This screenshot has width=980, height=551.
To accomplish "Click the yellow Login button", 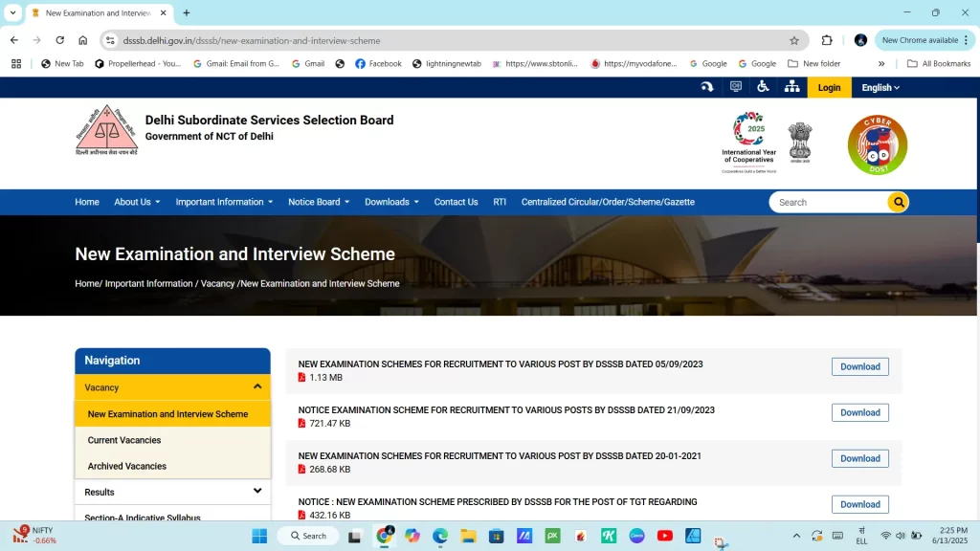I will (x=829, y=87).
